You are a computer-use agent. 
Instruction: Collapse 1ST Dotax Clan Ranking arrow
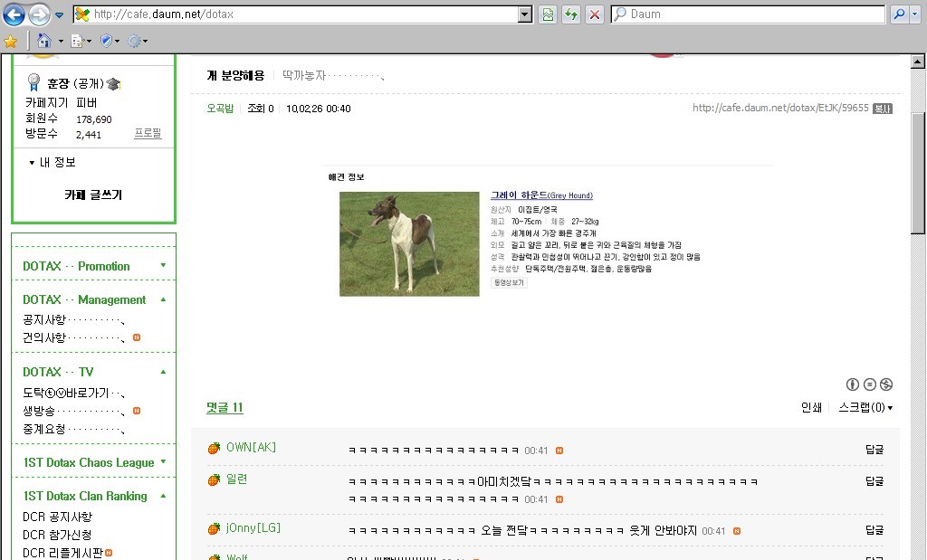[163, 496]
